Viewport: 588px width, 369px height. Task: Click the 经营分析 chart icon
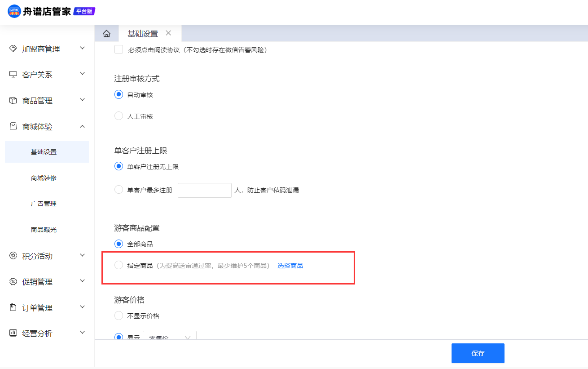click(13, 333)
